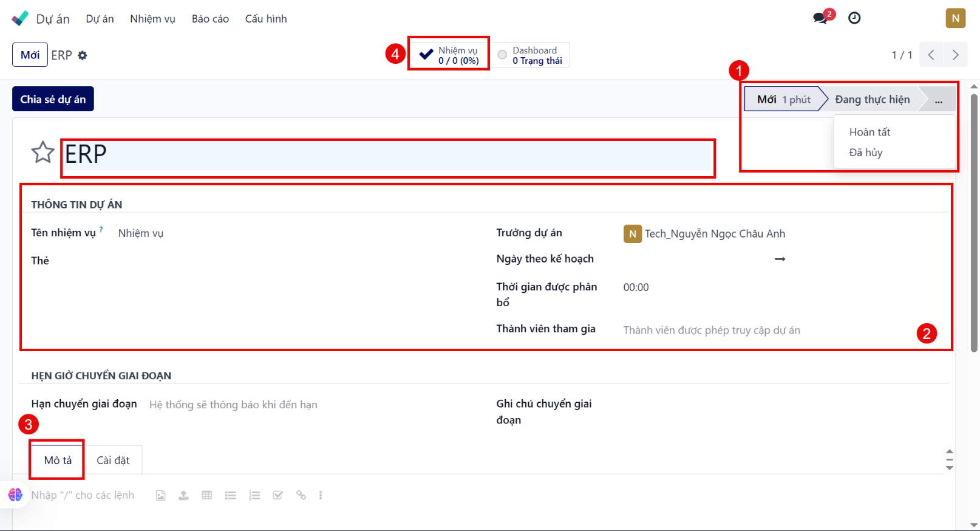Insert a table from the editor toolbar
The image size is (980, 531).
(x=207, y=495)
